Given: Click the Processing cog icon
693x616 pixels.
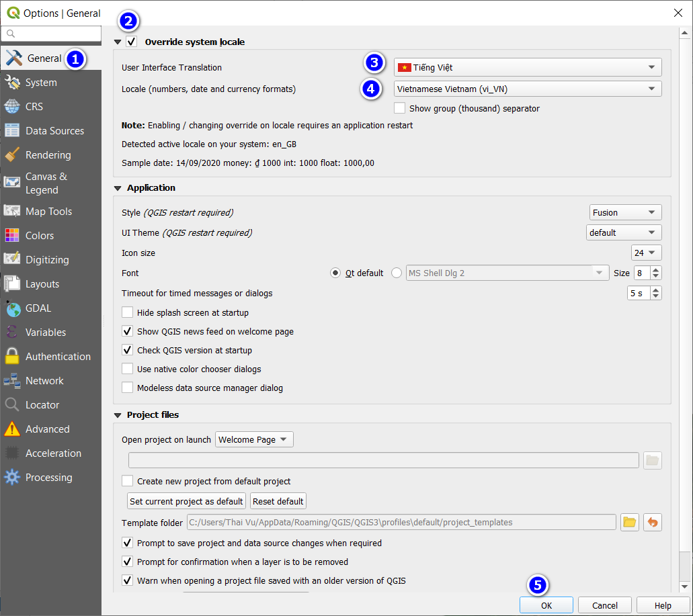Looking at the screenshot, I should coord(12,477).
